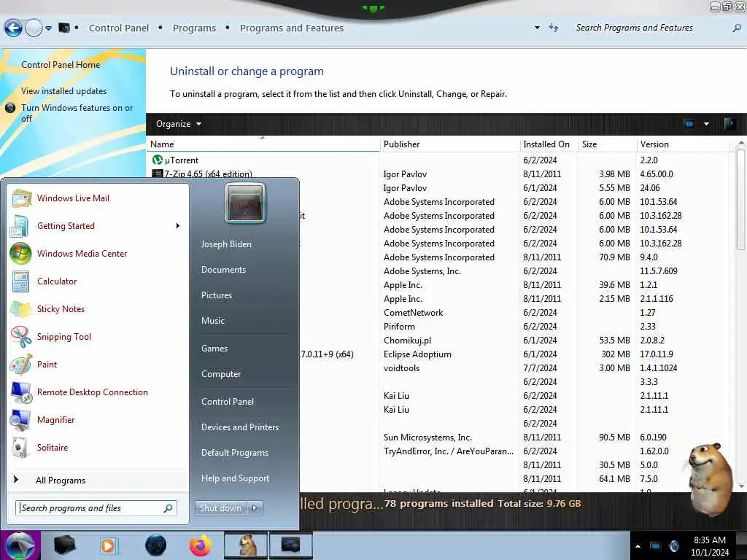Sort list by Publisher column
The width and height of the screenshot is (747, 560).
[449, 144]
